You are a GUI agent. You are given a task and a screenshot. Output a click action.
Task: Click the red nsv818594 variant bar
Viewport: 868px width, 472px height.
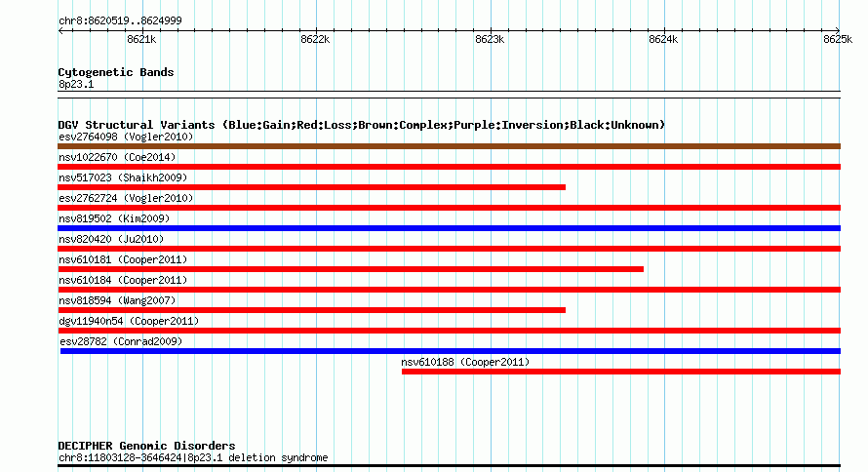[312, 310]
